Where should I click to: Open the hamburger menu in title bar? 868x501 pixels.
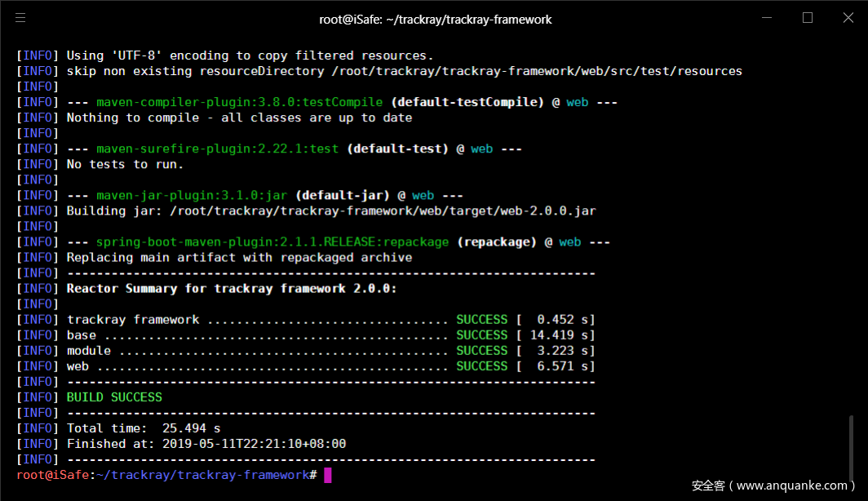click(20, 18)
